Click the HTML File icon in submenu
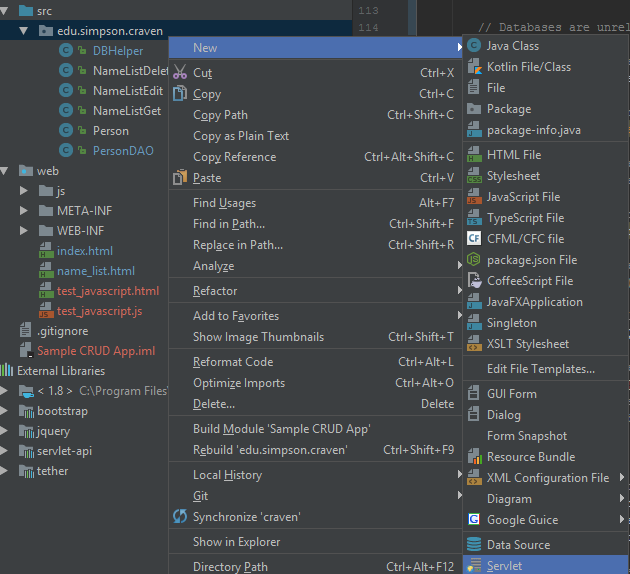 point(474,155)
